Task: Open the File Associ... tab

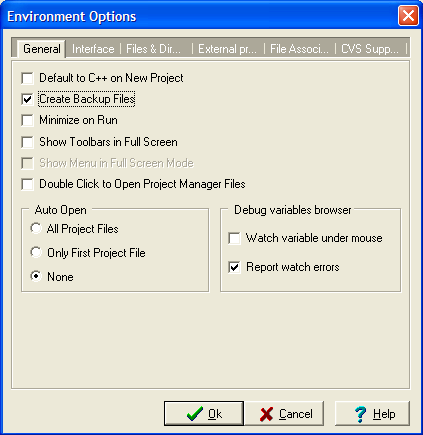Action: point(299,49)
